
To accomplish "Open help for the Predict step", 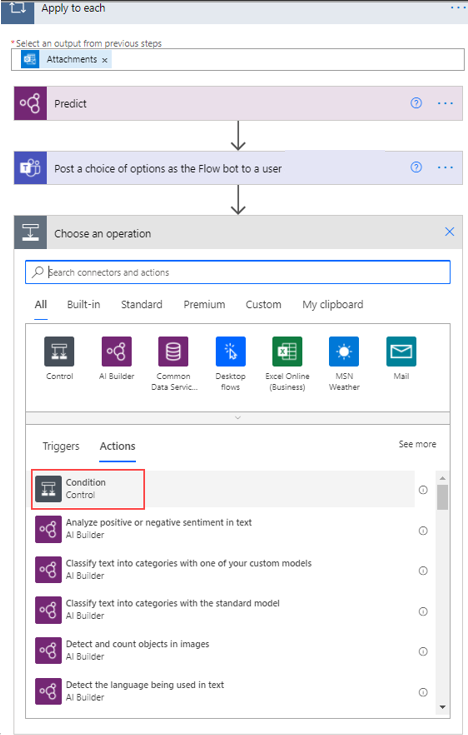I will pyautogui.click(x=416, y=103).
